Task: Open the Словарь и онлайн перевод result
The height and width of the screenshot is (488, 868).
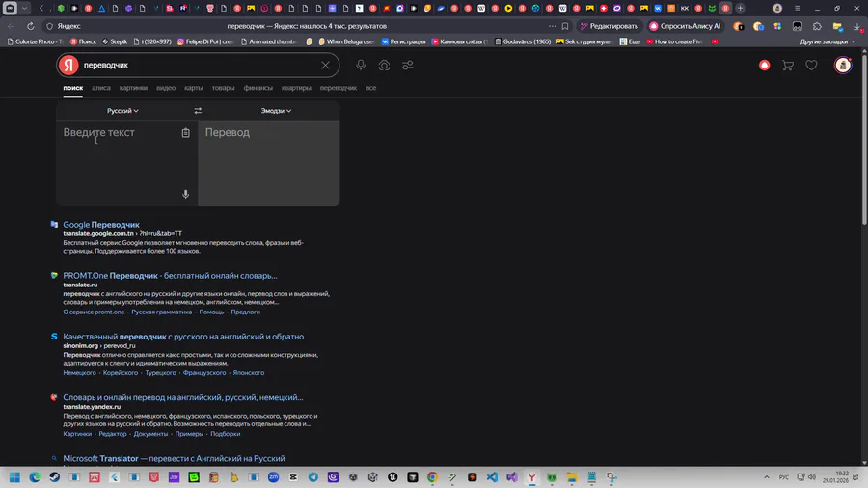Action: (182, 397)
